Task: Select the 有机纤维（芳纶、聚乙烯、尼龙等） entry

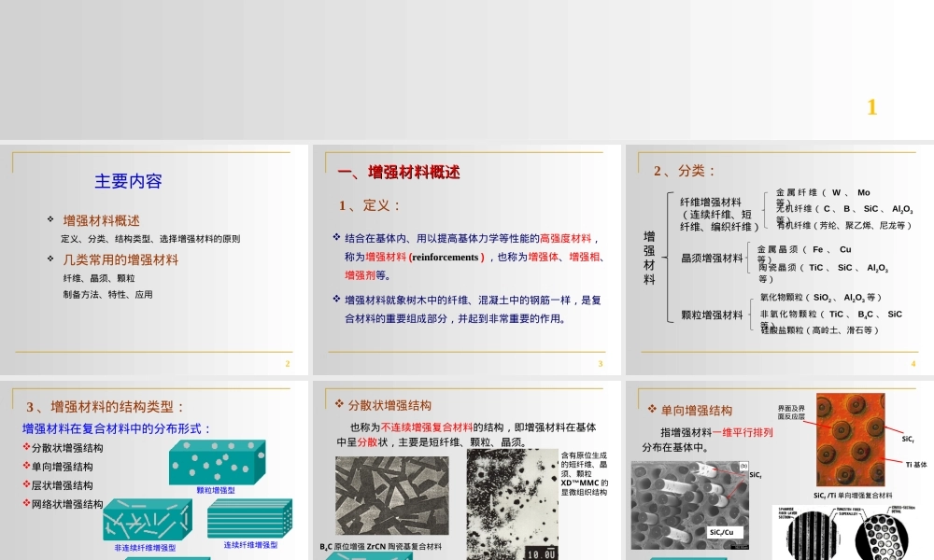Action: 843,225
